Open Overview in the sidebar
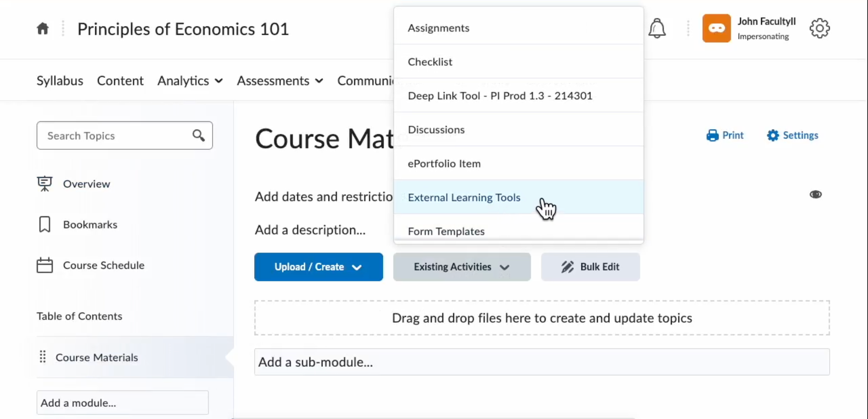 (86, 184)
